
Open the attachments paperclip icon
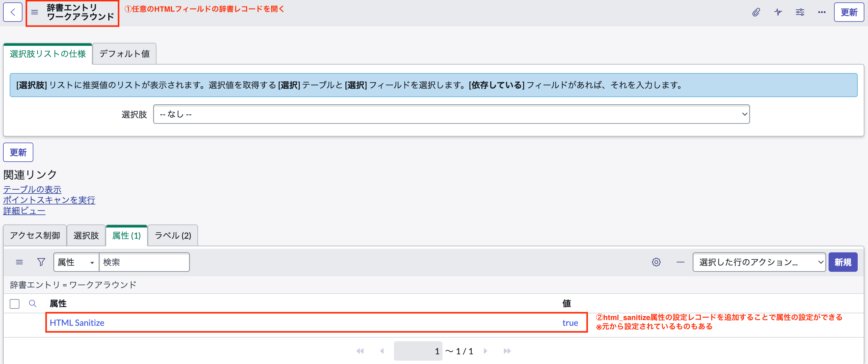click(x=756, y=12)
